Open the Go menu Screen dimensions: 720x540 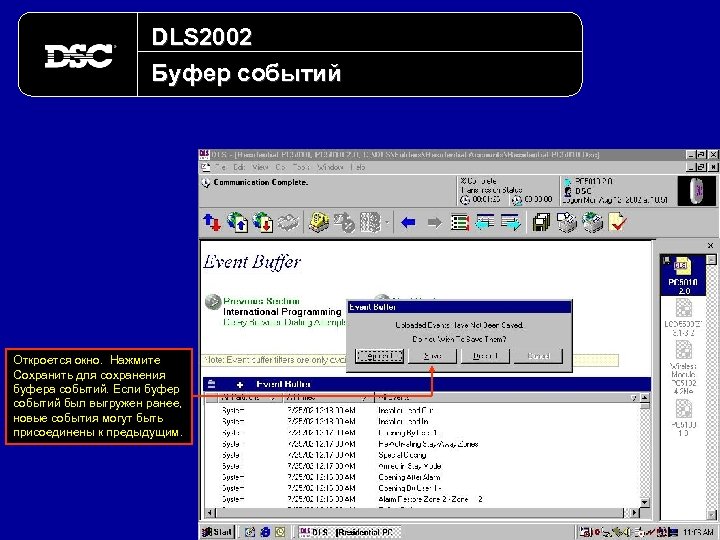coord(281,168)
